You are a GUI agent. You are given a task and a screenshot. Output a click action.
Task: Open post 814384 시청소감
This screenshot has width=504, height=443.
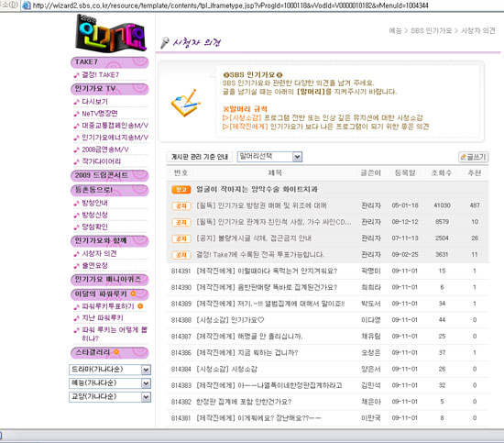226,370
